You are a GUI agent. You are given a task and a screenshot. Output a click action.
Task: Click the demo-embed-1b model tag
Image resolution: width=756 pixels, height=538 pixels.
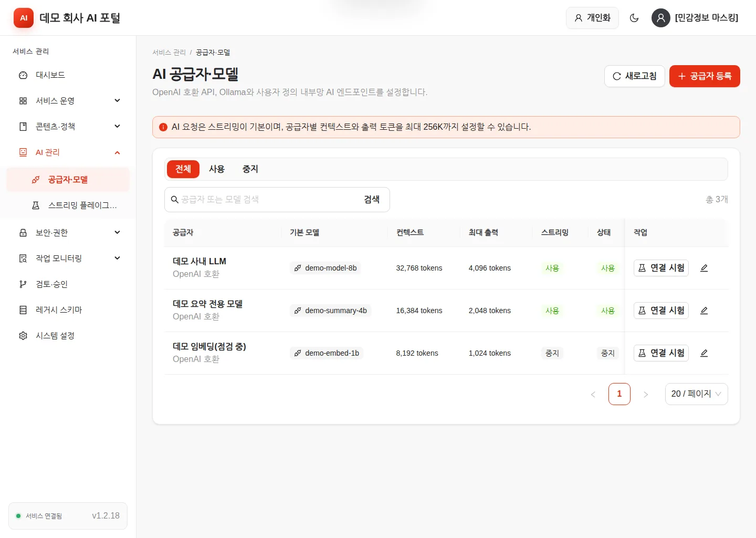point(327,353)
